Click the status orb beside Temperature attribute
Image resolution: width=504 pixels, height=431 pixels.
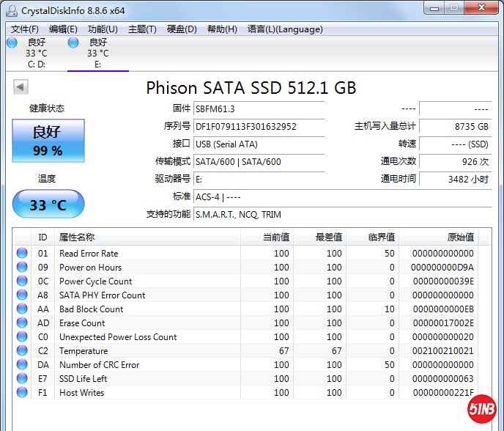[x=22, y=351]
